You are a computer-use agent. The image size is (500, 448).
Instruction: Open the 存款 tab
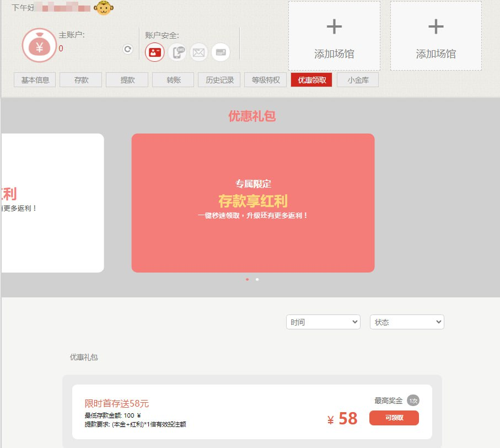click(82, 80)
